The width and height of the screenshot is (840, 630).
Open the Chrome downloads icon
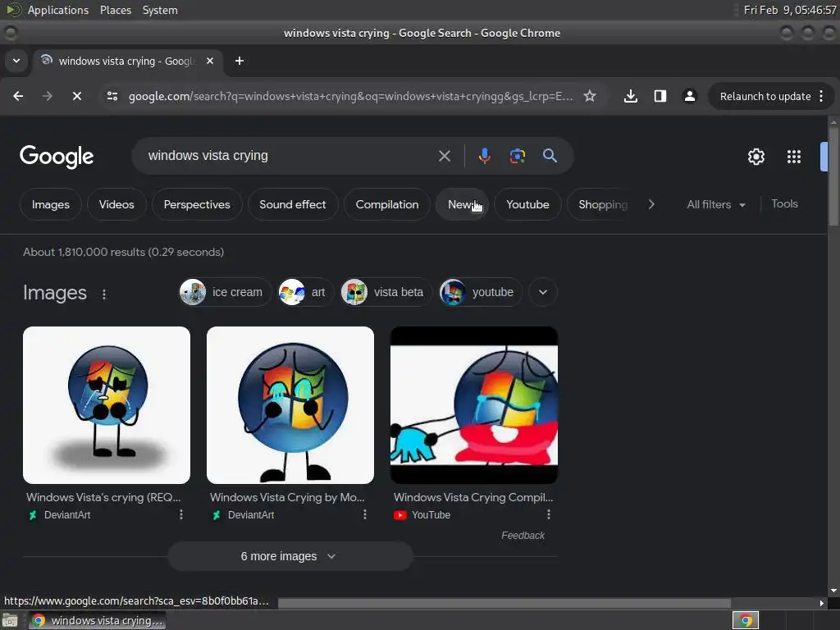(631, 96)
